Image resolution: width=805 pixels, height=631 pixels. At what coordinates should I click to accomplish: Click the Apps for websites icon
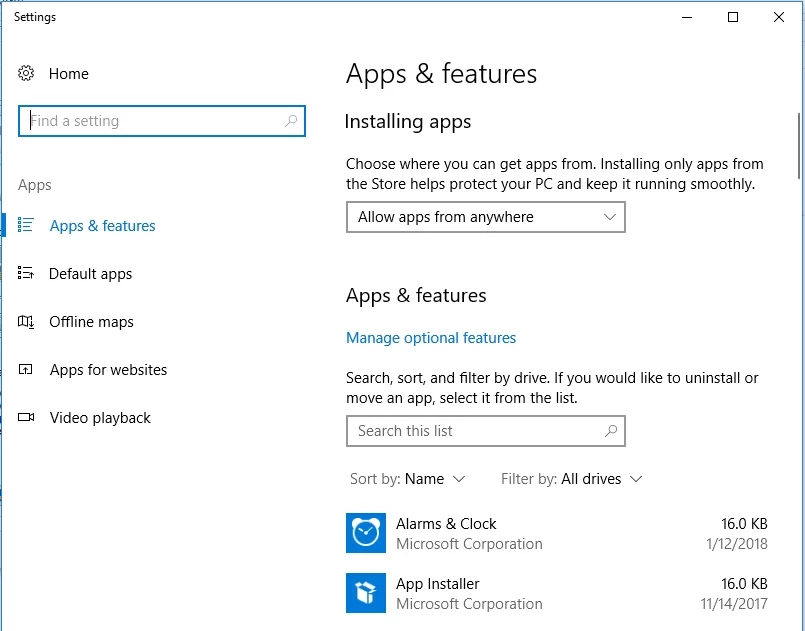coord(27,370)
